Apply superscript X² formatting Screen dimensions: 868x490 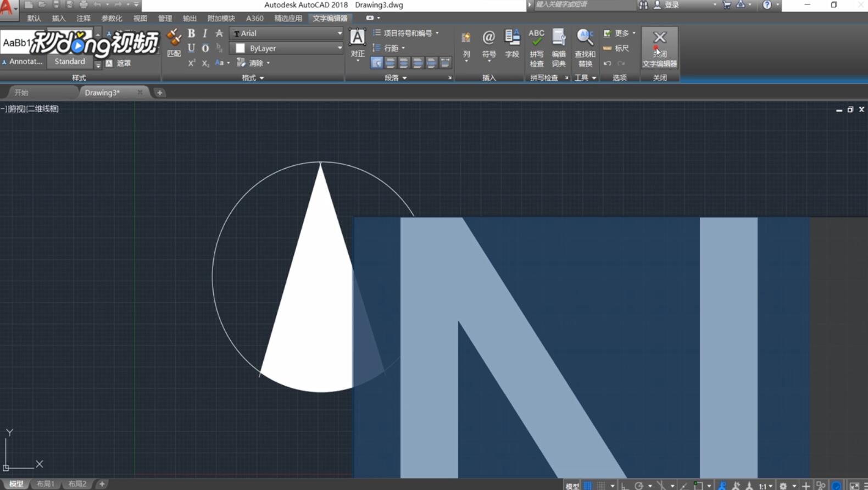[x=191, y=63]
